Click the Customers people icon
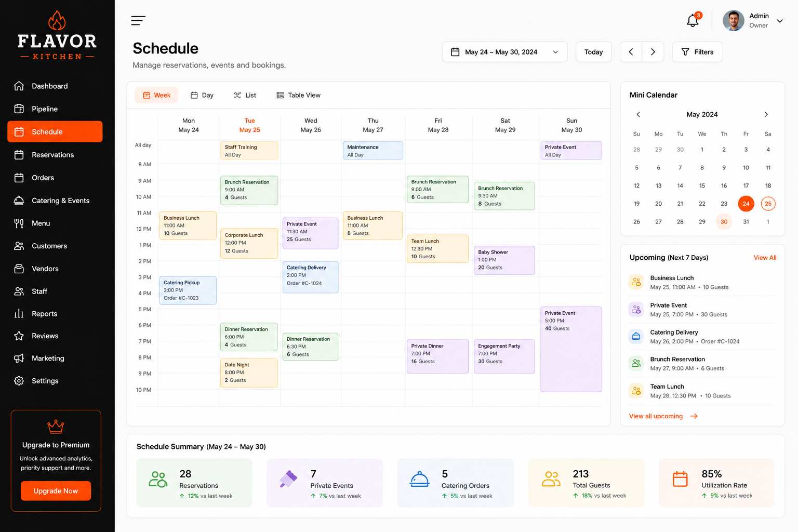 tap(19, 246)
